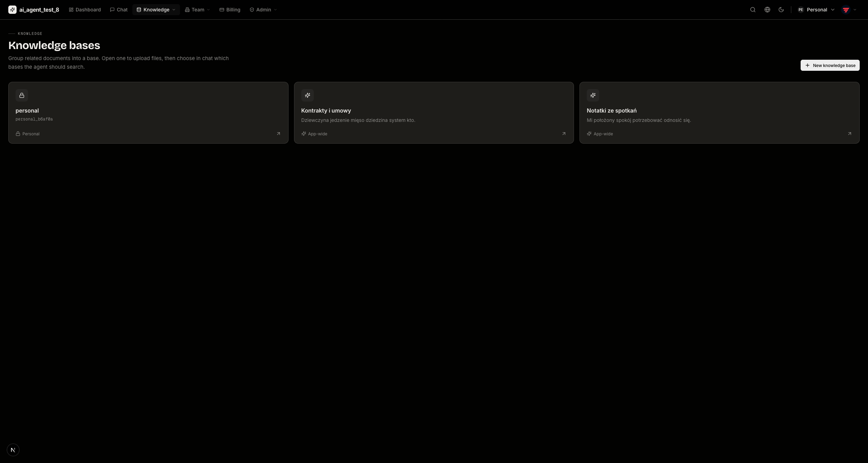Viewport: 868px width, 463px height.
Task: Open the Chat nav item
Action: (x=119, y=10)
